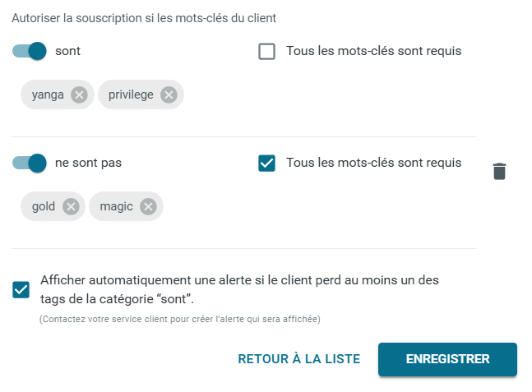
Task: Select the magic chip label
Action: pyautogui.click(x=117, y=206)
